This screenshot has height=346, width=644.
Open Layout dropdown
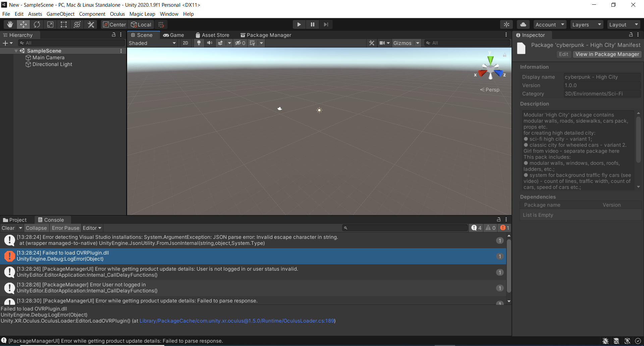tap(624, 24)
